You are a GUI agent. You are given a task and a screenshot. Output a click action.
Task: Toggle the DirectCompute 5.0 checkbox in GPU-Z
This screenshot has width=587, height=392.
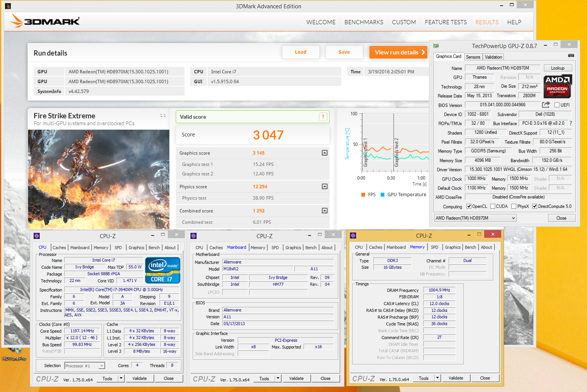point(534,206)
